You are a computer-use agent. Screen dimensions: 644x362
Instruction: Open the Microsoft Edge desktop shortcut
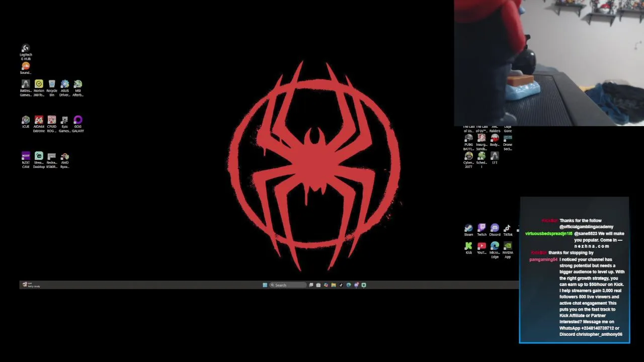[x=495, y=250]
